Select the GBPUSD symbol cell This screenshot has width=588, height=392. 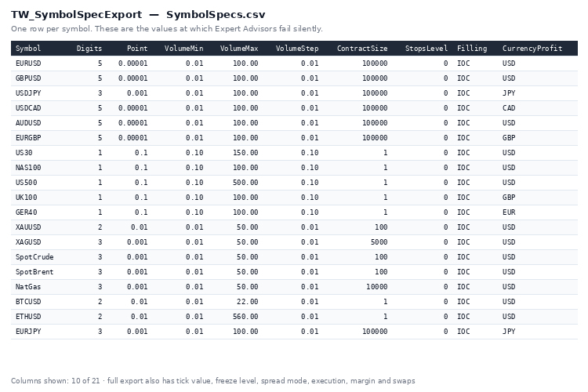pos(28,78)
